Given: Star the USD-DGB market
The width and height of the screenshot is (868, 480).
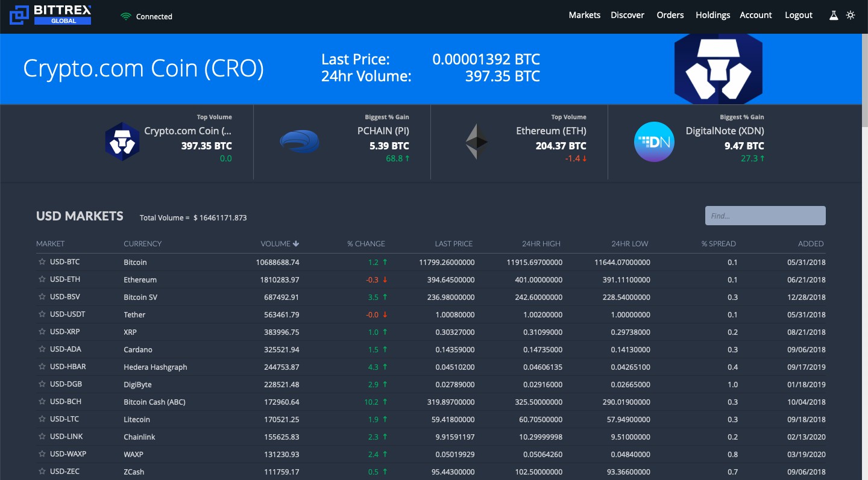Looking at the screenshot, I should (42, 384).
